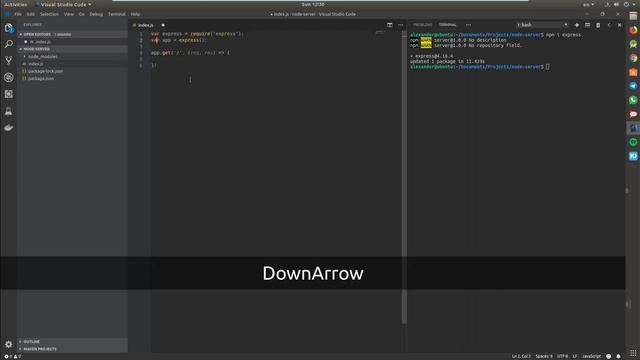Image resolution: width=640 pixels, height=360 pixels.
Task: Open the bash terminal selector dropdown
Action: coord(542,25)
